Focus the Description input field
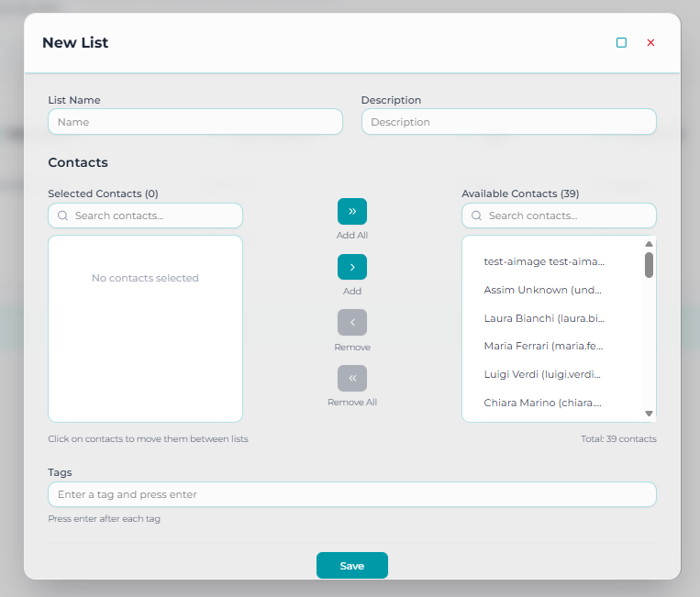Image resolution: width=700 pixels, height=597 pixels. [x=508, y=122]
